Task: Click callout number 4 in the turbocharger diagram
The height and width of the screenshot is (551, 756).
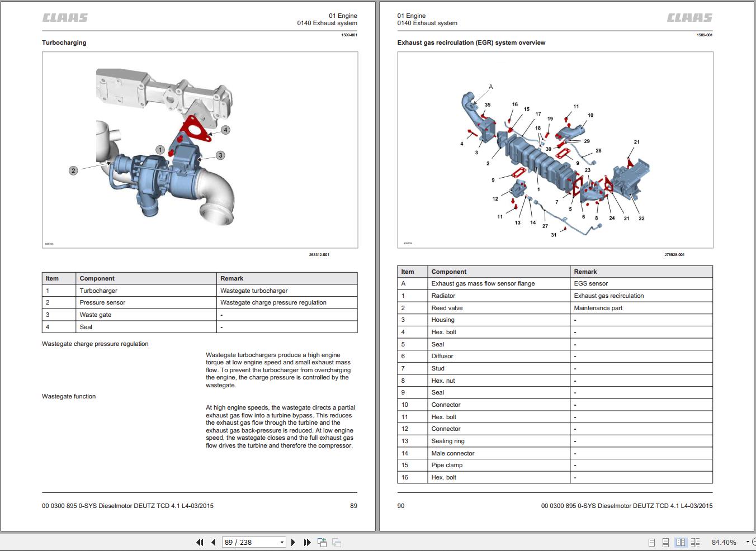Action: tap(225, 130)
